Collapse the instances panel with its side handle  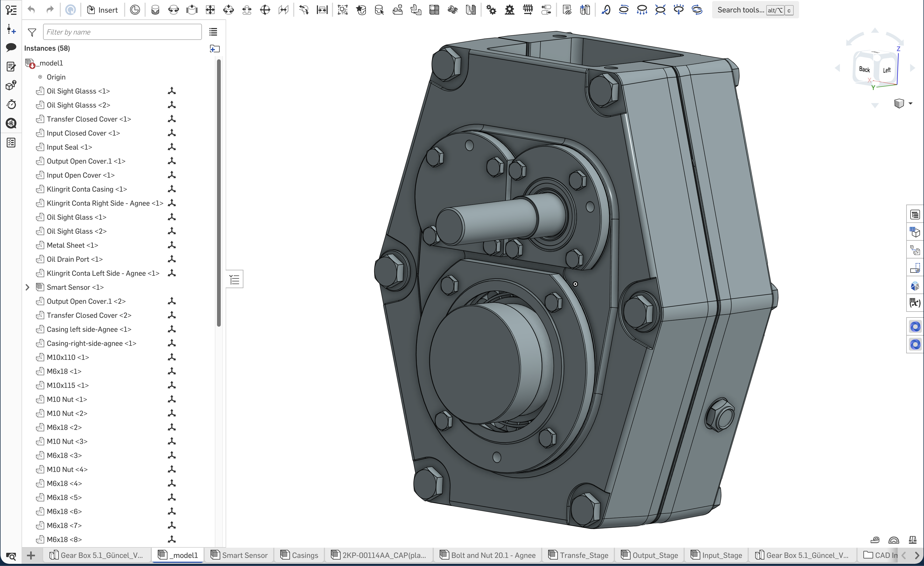[x=234, y=279]
